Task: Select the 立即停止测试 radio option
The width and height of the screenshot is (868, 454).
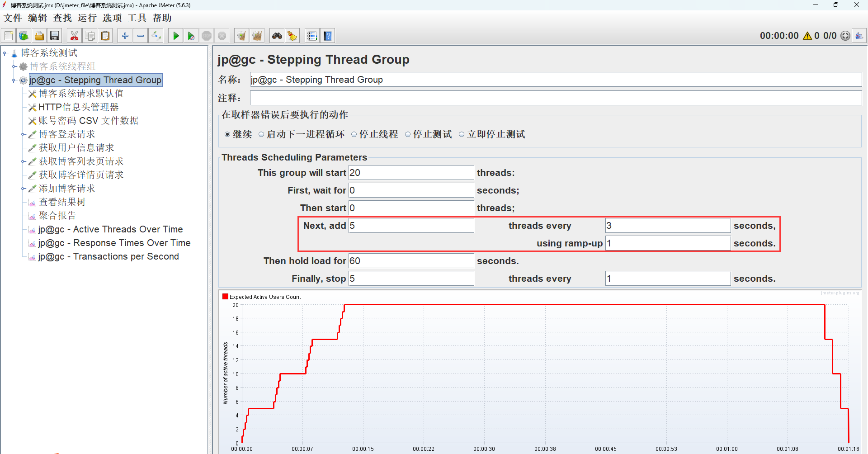Action: tap(462, 134)
